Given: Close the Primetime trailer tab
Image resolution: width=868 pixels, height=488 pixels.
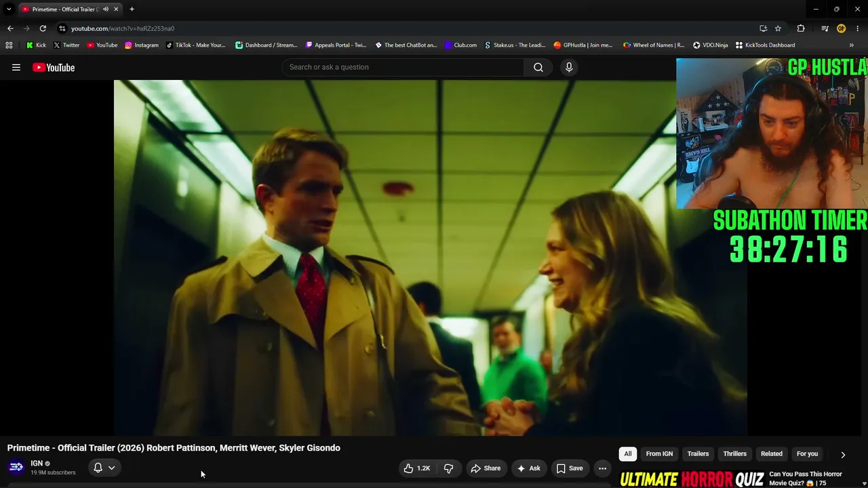Looking at the screenshot, I should coord(116,9).
